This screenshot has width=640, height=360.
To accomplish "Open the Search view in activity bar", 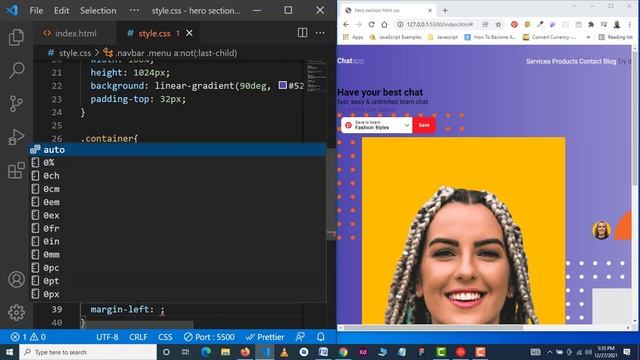I will (16, 70).
